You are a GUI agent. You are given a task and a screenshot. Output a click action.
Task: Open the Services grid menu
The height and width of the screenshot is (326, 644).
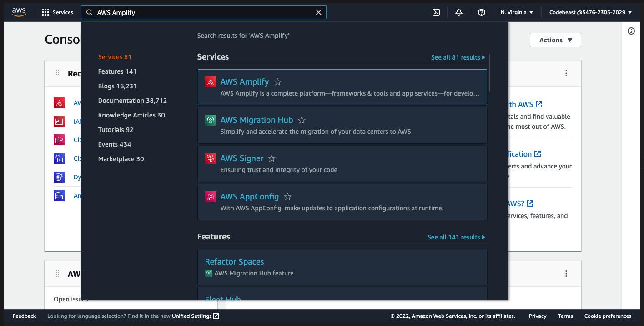click(57, 12)
